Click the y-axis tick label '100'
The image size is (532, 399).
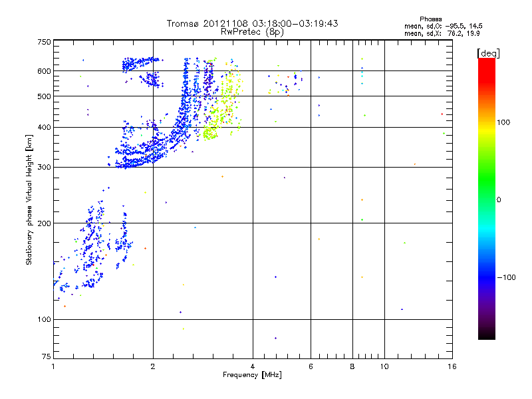click(x=44, y=320)
